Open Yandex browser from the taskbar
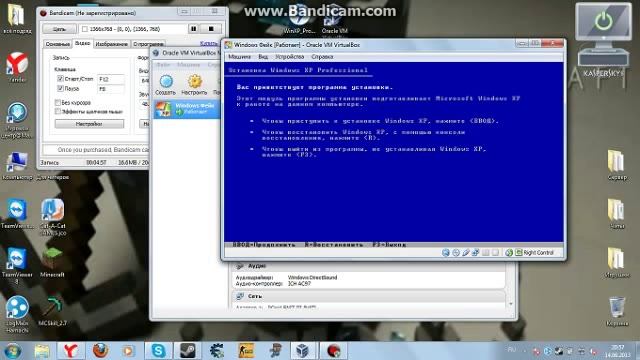This screenshot has height=360, width=640. tap(71, 351)
